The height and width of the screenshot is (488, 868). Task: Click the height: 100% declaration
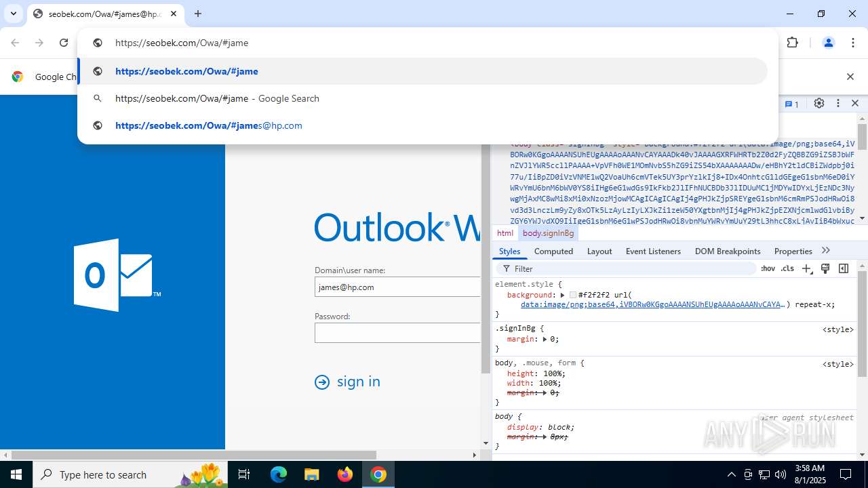536,373
